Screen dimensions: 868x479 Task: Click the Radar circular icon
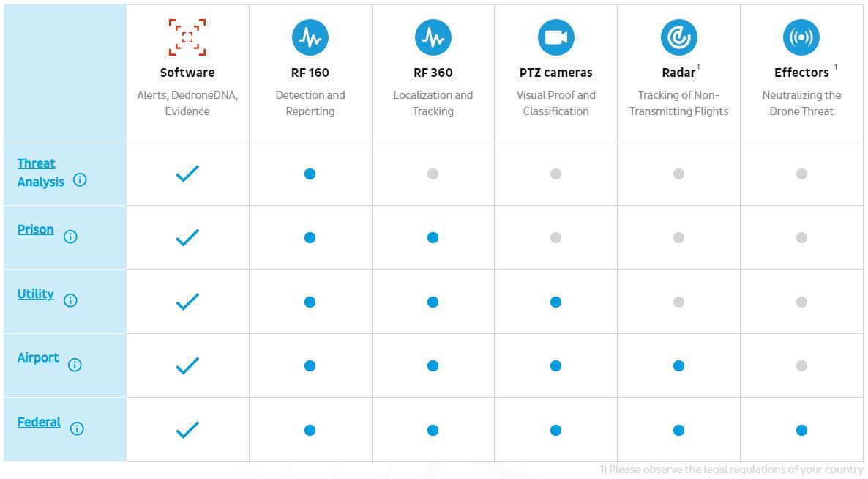tap(679, 37)
